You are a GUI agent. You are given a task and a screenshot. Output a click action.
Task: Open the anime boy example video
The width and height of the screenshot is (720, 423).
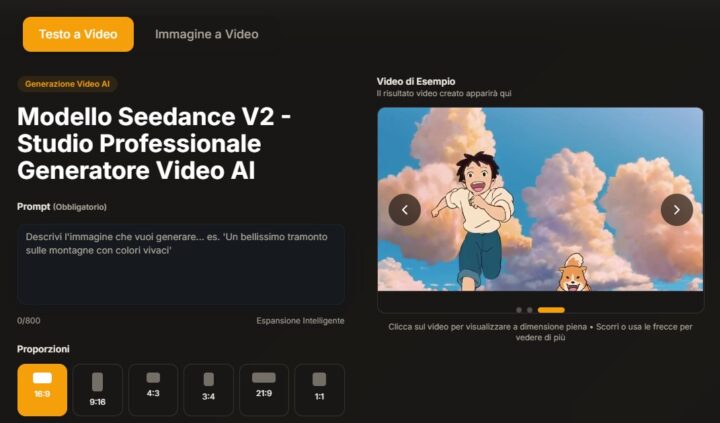pyautogui.click(x=540, y=199)
